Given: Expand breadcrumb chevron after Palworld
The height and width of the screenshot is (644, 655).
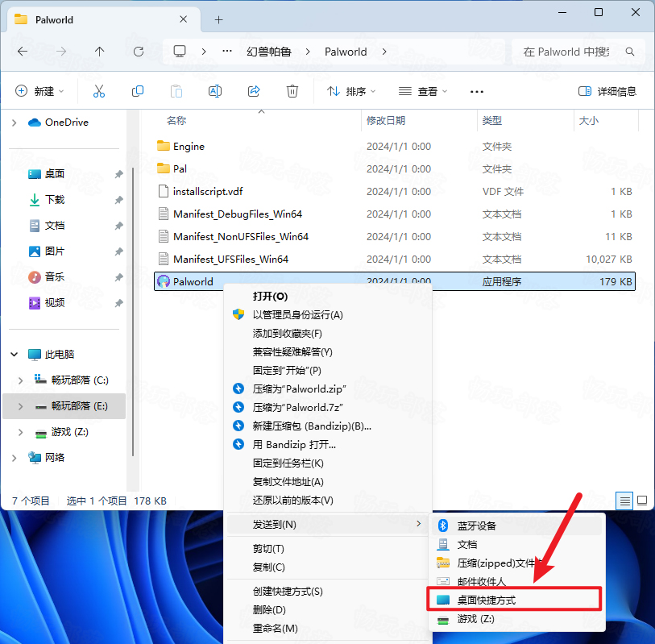Looking at the screenshot, I should coord(383,52).
